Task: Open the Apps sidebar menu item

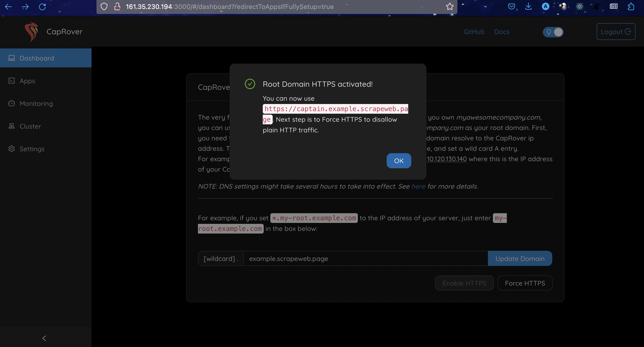Action: (x=27, y=81)
